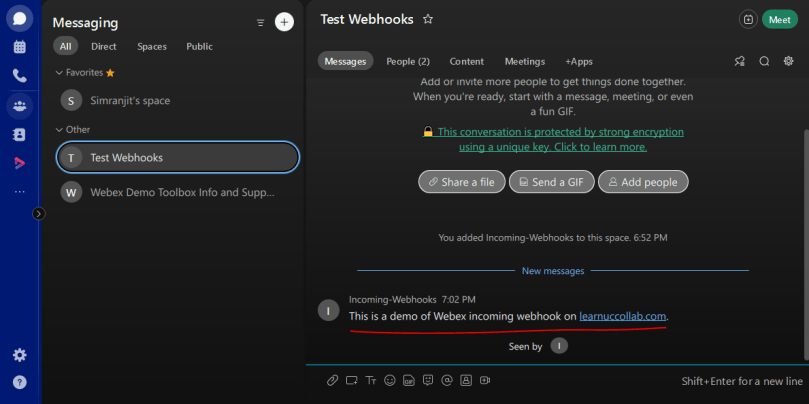809x404 pixels.
Task: Select the Spaces filter tab
Action: click(152, 46)
